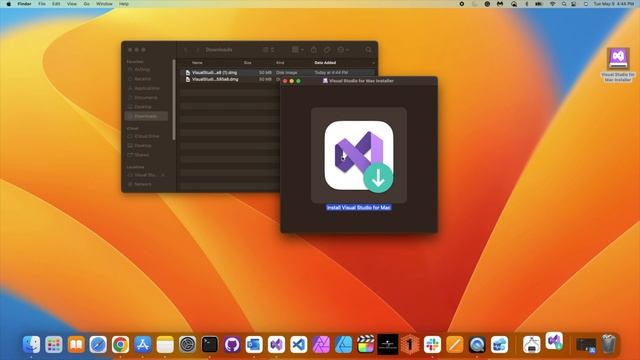Go back in the Finder Downloads window

pyautogui.click(x=186, y=50)
